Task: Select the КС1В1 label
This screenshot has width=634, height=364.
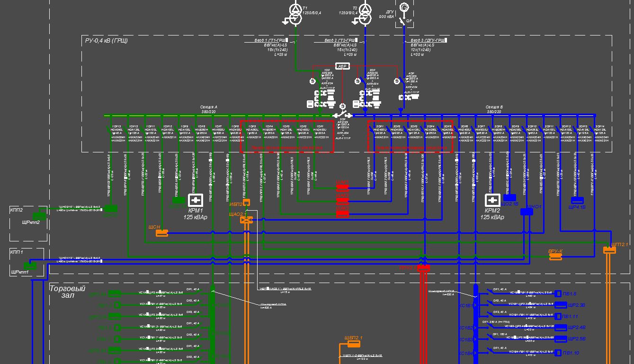Action: [466, 306]
